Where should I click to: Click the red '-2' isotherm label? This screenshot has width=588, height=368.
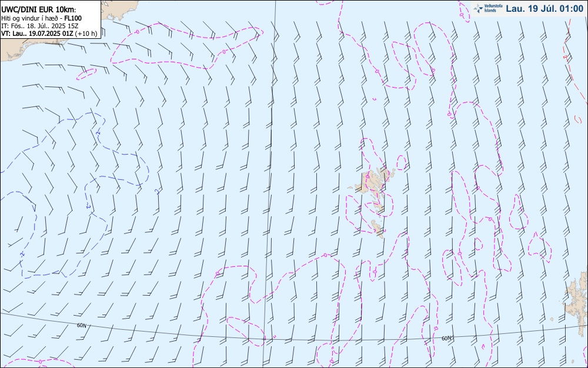coord(566,57)
